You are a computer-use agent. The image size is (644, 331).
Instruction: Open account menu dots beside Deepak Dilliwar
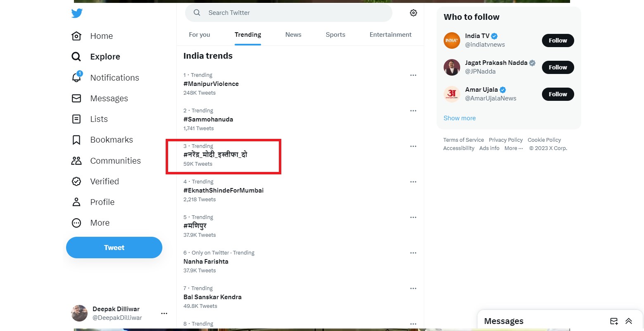pyautogui.click(x=164, y=313)
